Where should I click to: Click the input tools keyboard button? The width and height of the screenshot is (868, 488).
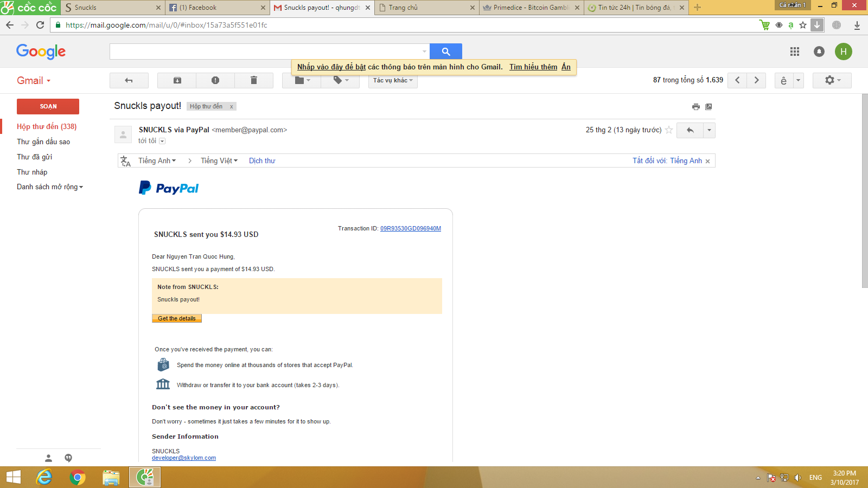(x=784, y=80)
